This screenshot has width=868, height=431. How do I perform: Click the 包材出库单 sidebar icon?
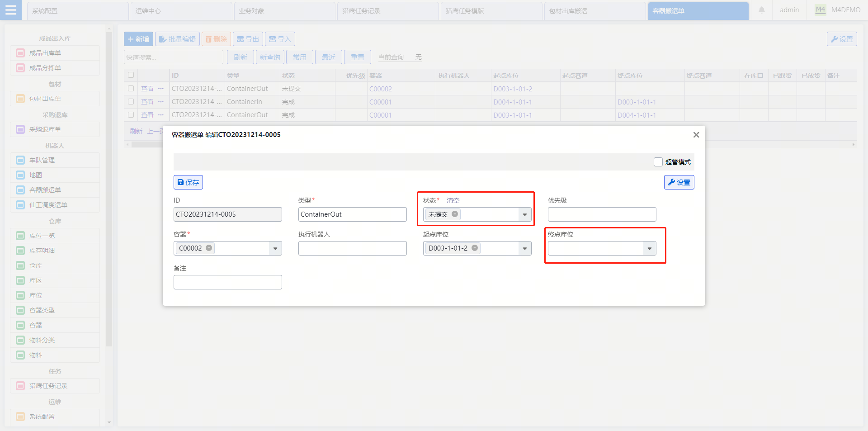tap(20, 99)
